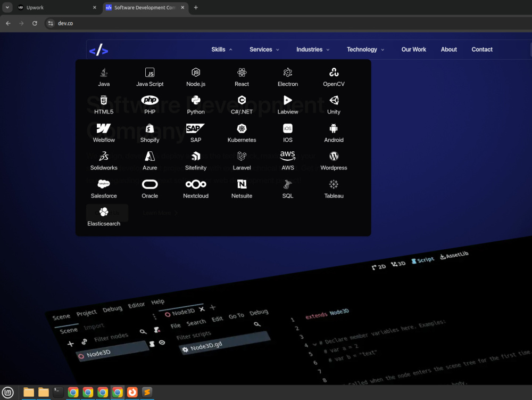532x400 pixels.
Task: Open the Node.js skill icon
Action: coord(196,72)
